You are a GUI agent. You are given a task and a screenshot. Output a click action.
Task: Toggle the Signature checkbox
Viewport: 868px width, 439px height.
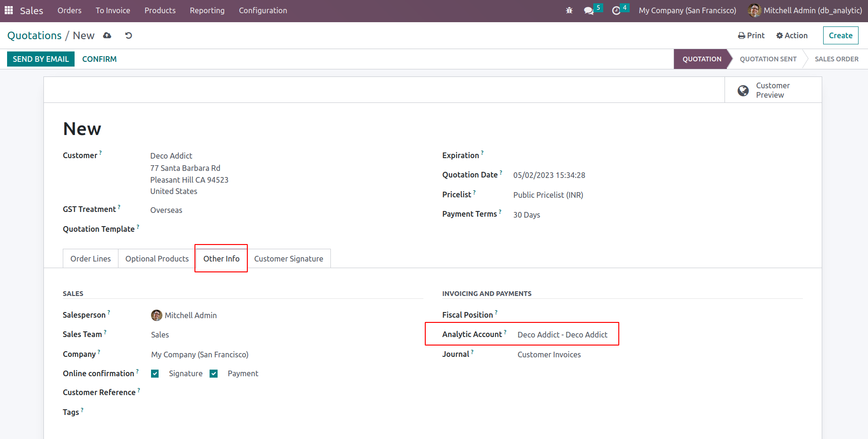pos(155,374)
